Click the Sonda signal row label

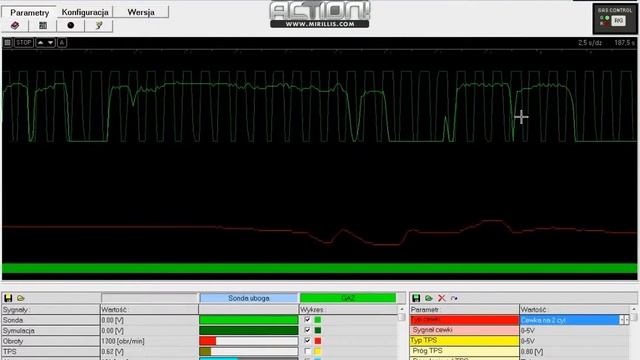(51, 320)
